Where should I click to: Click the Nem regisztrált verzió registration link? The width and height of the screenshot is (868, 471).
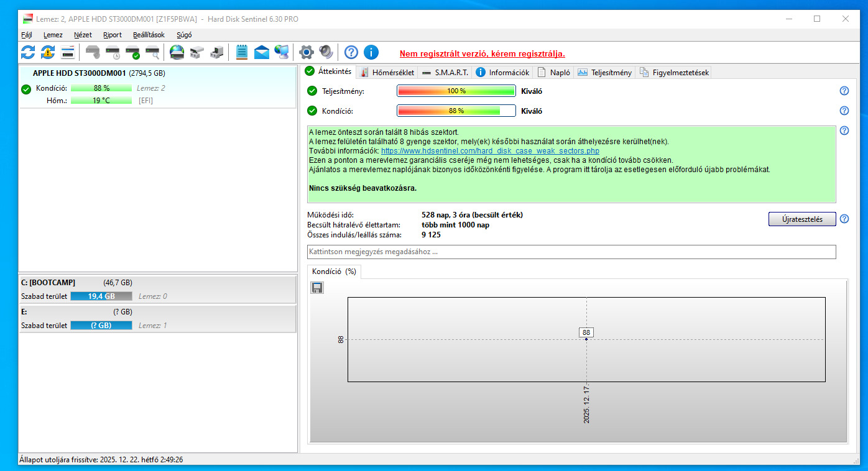482,54
